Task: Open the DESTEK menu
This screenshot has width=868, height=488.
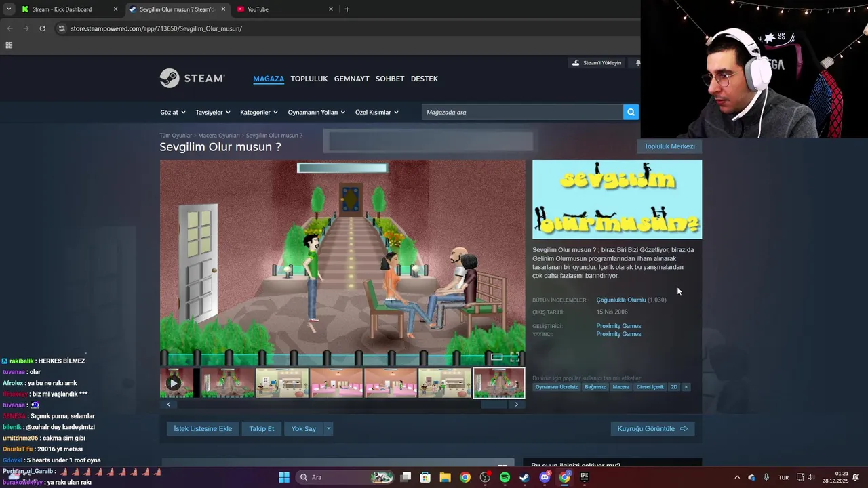Action: tap(425, 79)
